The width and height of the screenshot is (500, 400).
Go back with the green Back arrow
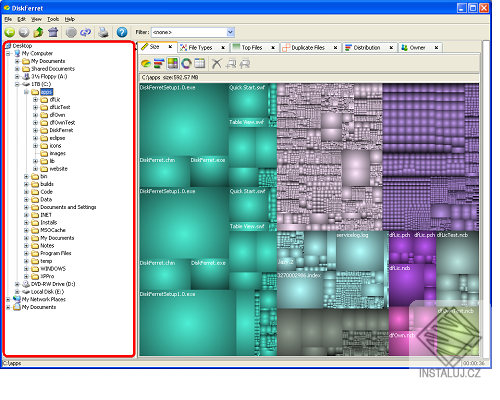coord(10,32)
